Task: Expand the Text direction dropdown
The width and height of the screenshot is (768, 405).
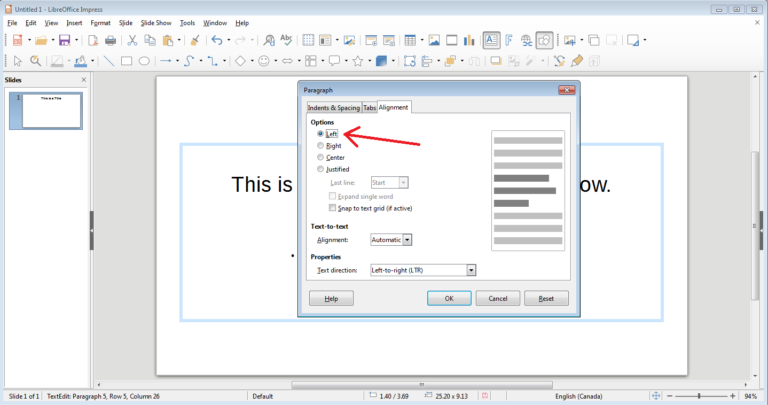Action: [x=471, y=270]
